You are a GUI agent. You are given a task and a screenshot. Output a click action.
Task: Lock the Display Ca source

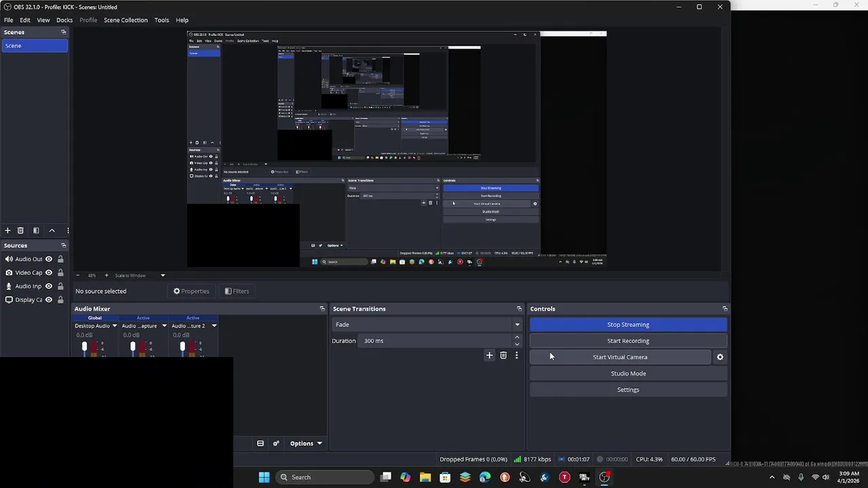[x=60, y=300]
